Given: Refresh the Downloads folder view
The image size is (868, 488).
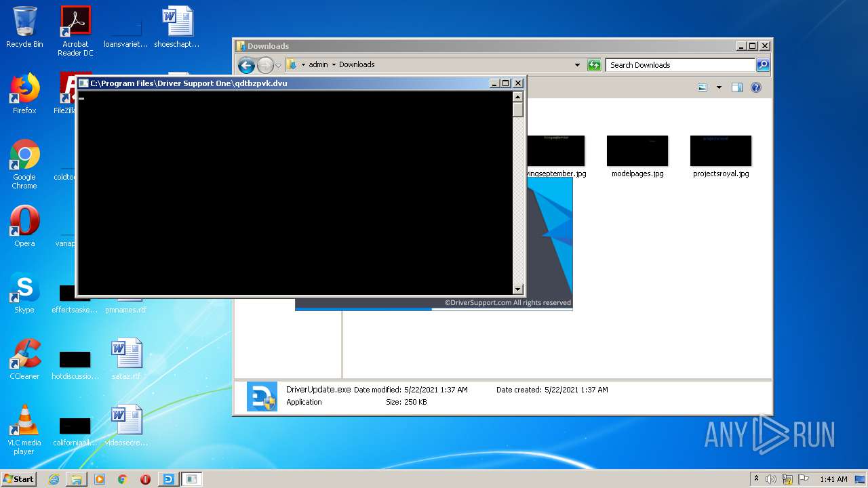Looking at the screenshot, I should [594, 65].
